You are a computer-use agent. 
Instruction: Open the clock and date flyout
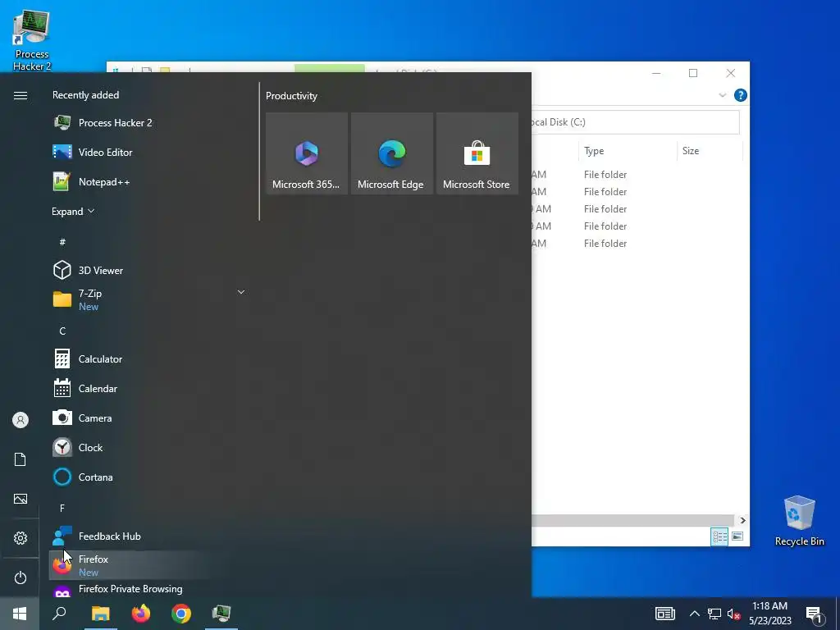769,614
